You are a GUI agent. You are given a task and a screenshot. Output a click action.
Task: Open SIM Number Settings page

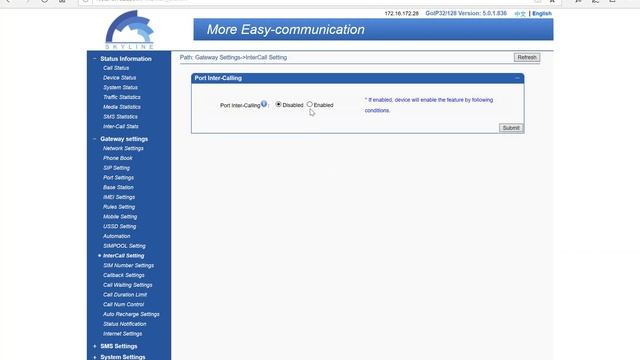tap(129, 266)
